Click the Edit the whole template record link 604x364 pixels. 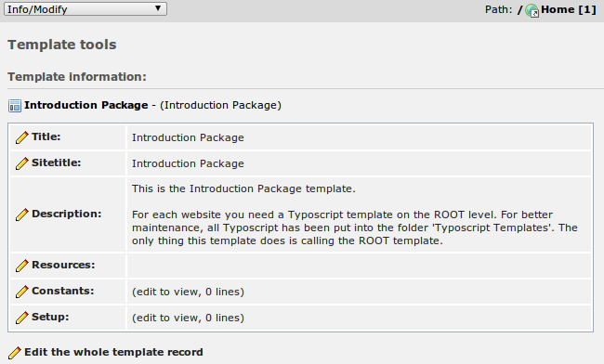pos(113,352)
